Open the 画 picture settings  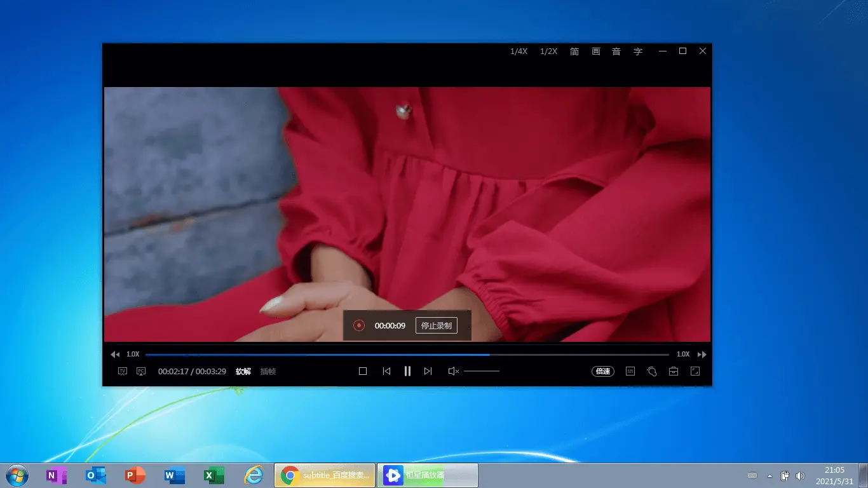pos(596,51)
